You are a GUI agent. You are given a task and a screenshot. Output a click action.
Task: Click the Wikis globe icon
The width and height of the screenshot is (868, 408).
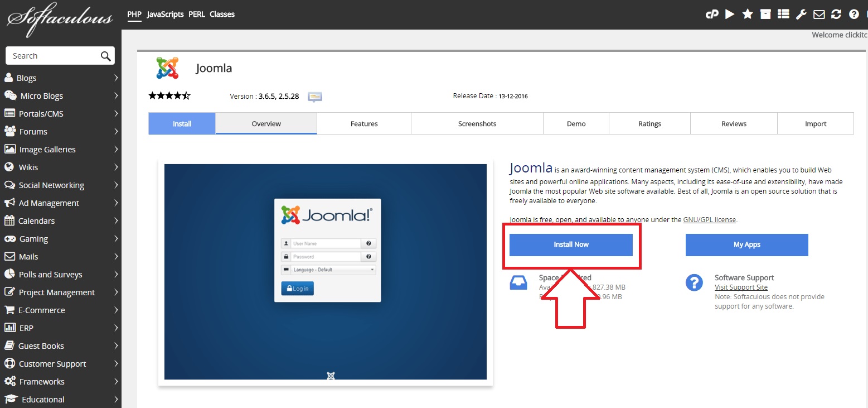(x=9, y=167)
